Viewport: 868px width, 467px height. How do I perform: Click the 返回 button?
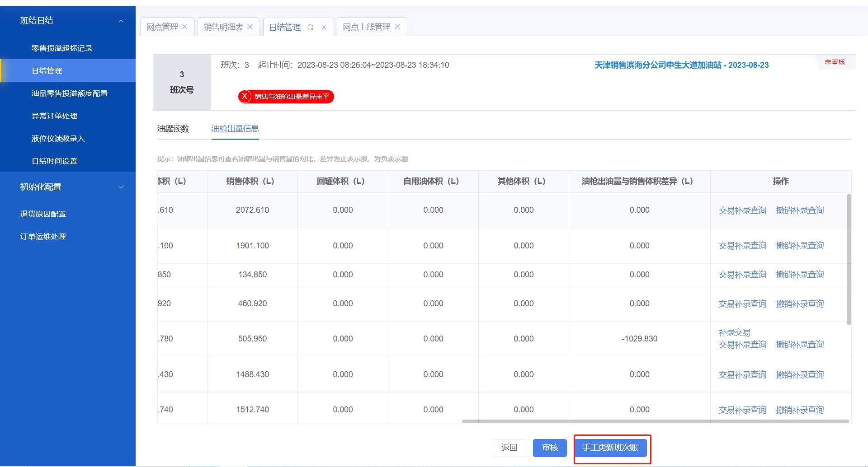click(509, 448)
